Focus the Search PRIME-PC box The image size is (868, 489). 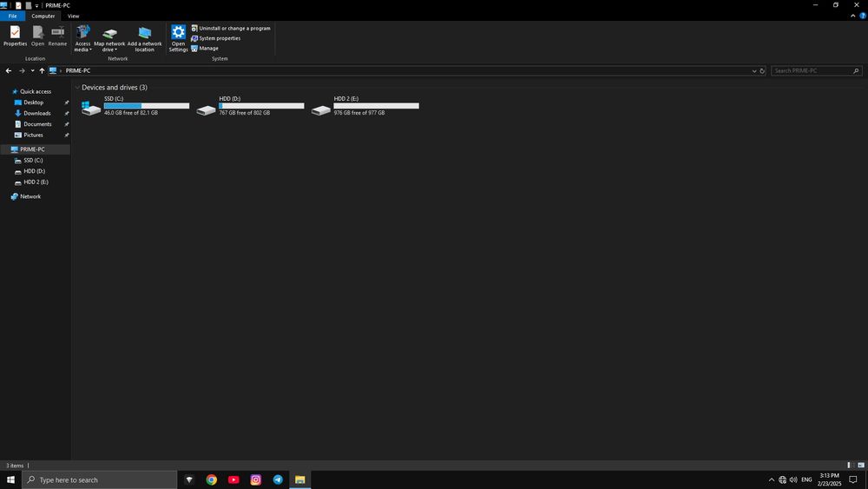pyautogui.click(x=816, y=71)
